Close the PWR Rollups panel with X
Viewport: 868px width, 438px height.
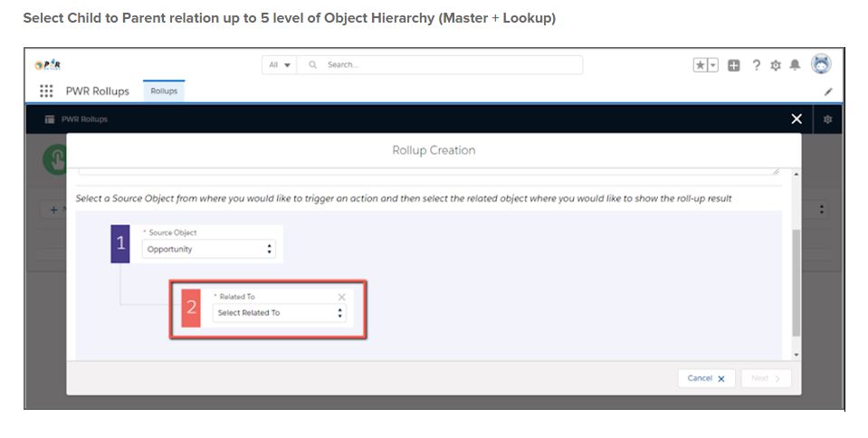point(796,119)
